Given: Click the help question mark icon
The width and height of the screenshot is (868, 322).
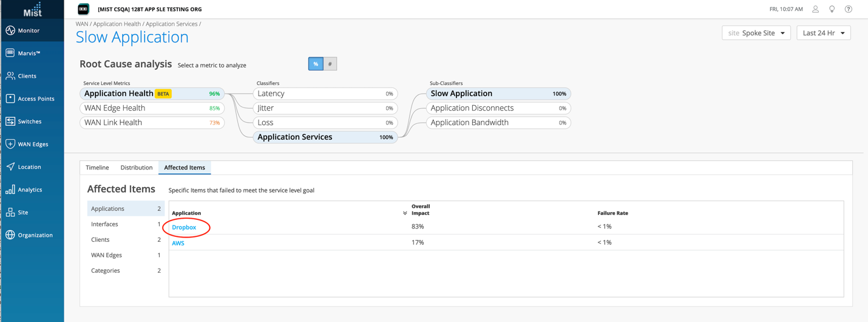Looking at the screenshot, I should tap(849, 9).
